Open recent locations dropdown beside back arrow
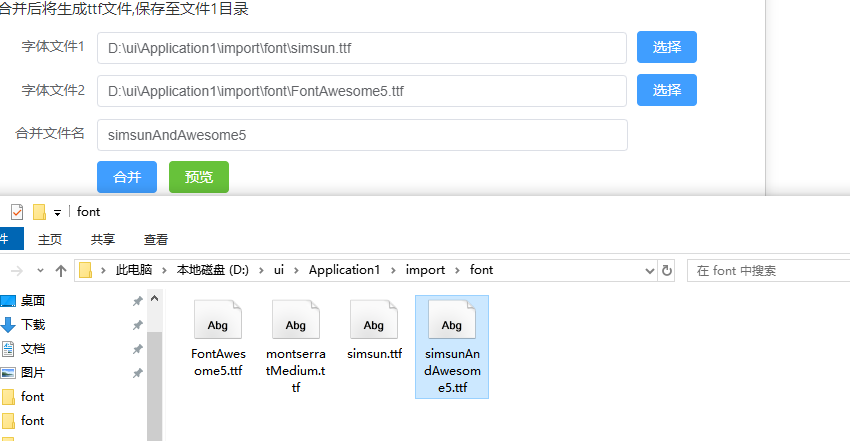Screen dimensions: 850x441 click(x=40, y=270)
